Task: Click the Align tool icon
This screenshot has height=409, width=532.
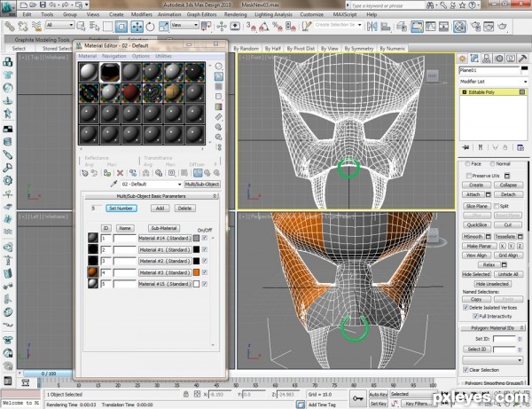Action: pos(386,26)
